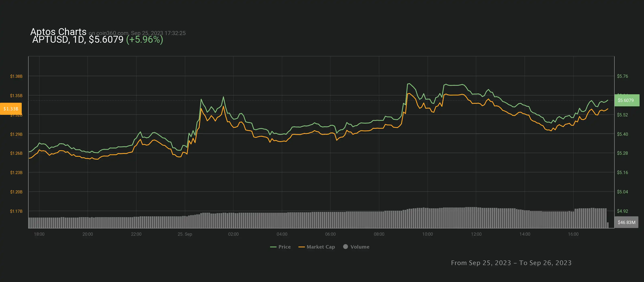The width and height of the screenshot is (644, 282).
Task: Click the $46.83M volume tag
Action: (626, 222)
